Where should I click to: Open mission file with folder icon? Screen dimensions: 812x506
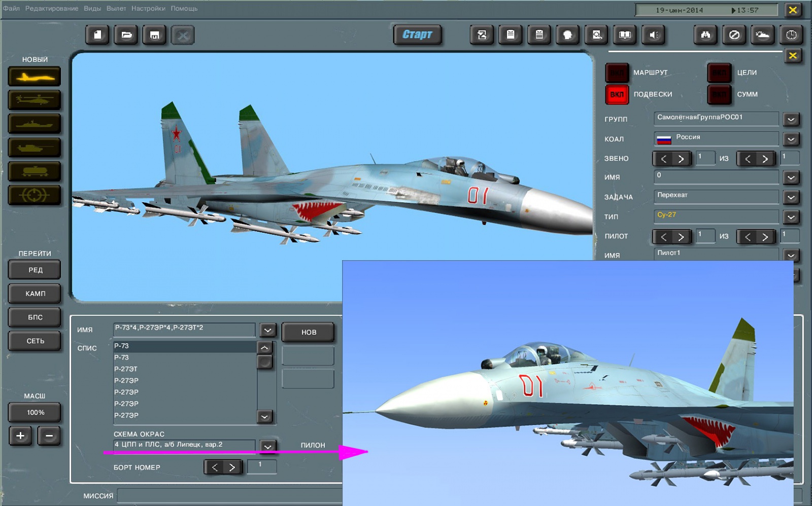click(126, 35)
